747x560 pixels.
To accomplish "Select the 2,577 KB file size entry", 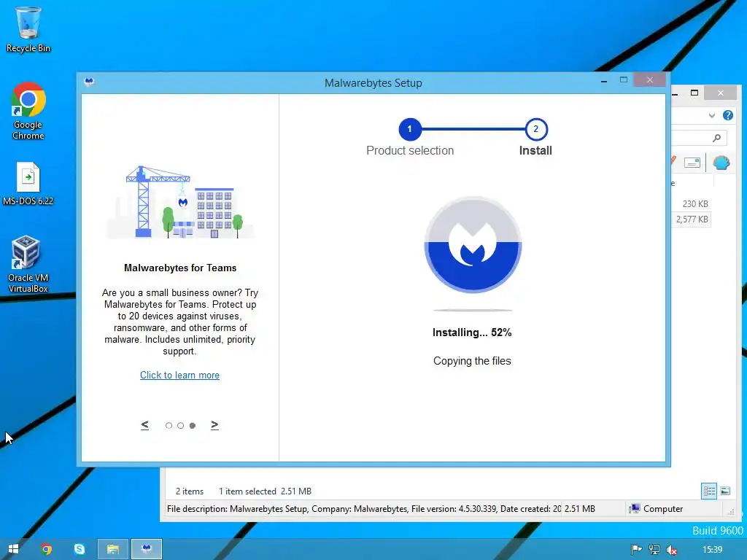I will click(x=692, y=219).
